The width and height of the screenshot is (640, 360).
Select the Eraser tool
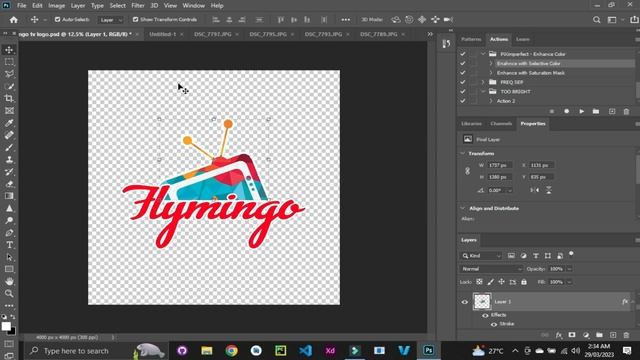9,184
